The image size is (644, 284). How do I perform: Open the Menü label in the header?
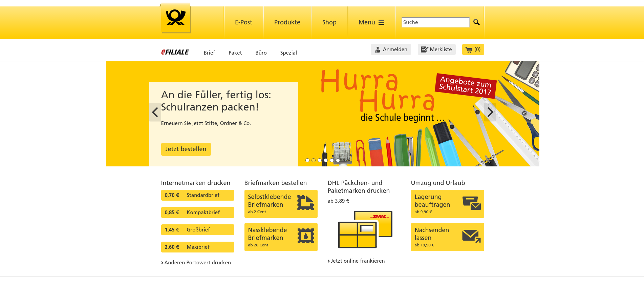(x=367, y=22)
